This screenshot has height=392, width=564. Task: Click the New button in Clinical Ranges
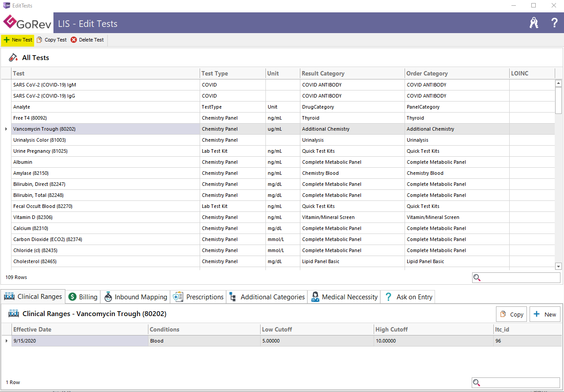coord(545,314)
